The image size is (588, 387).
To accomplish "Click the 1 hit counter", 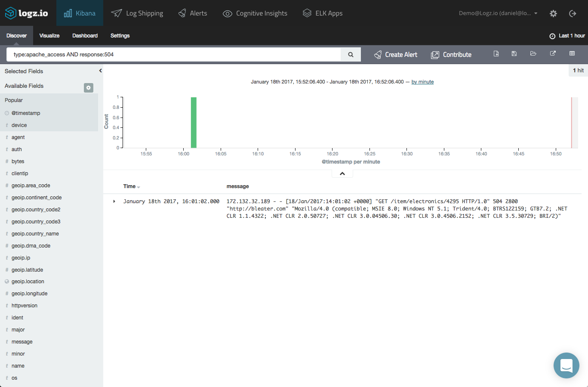I will click(578, 71).
